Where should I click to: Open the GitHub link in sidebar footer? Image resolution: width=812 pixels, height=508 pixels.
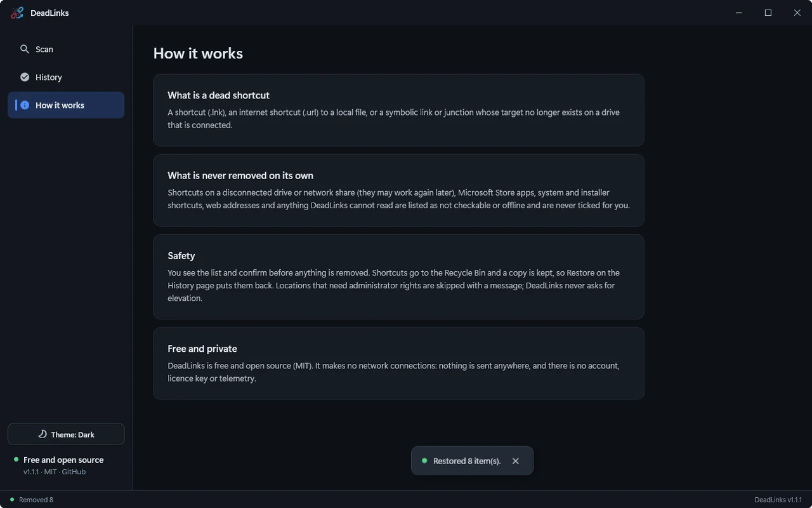point(74,472)
